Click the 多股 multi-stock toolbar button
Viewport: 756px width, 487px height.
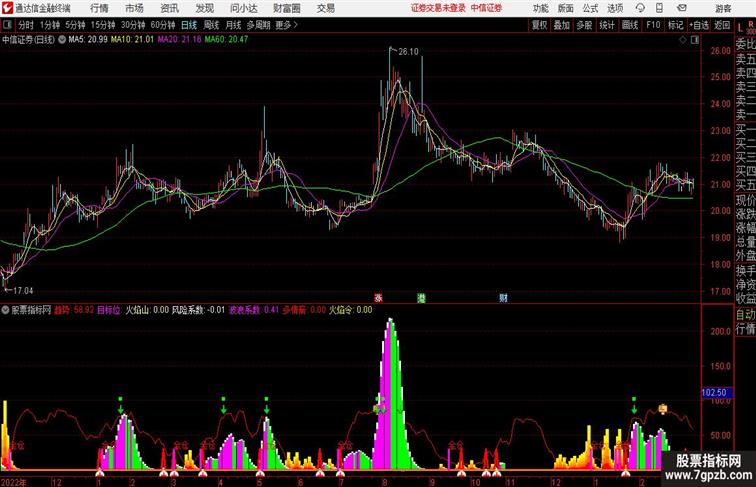point(584,25)
